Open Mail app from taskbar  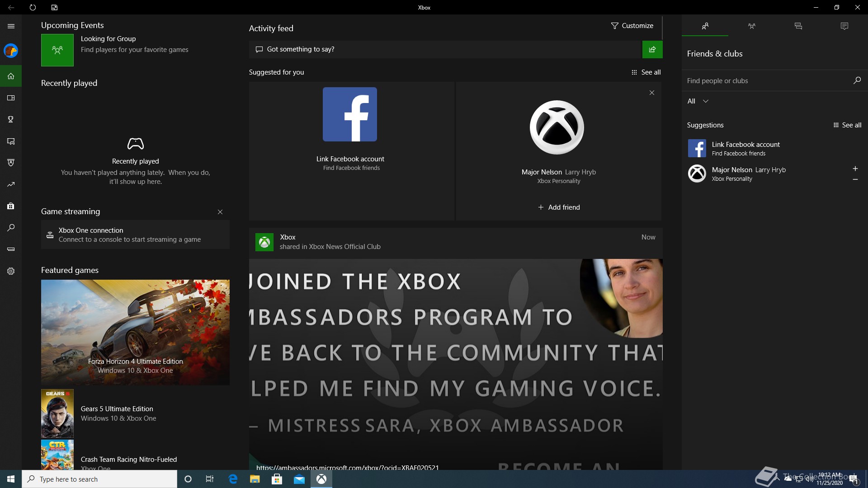click(x=299, y=479)
